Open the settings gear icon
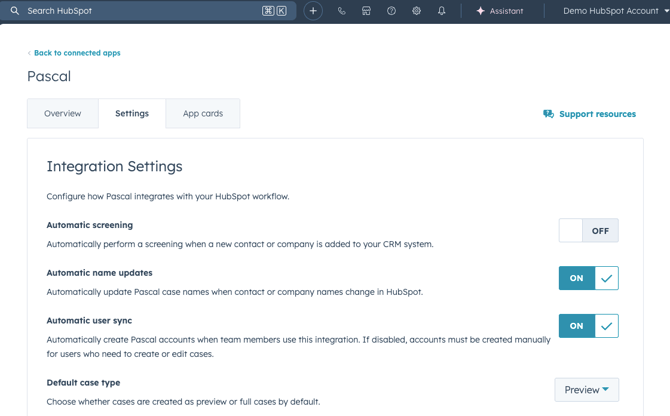This screenshot has height=416, width=670. [x=416, y=11]
